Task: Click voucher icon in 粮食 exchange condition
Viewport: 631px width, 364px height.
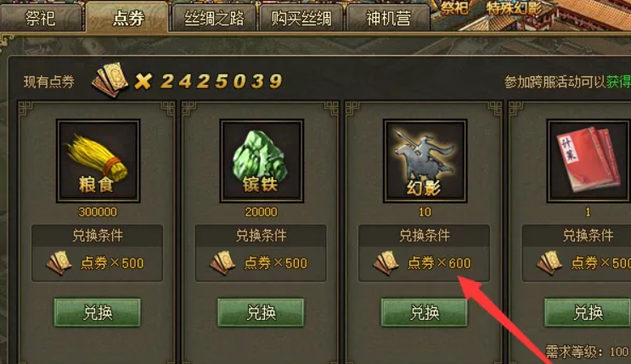Action: 59,263
